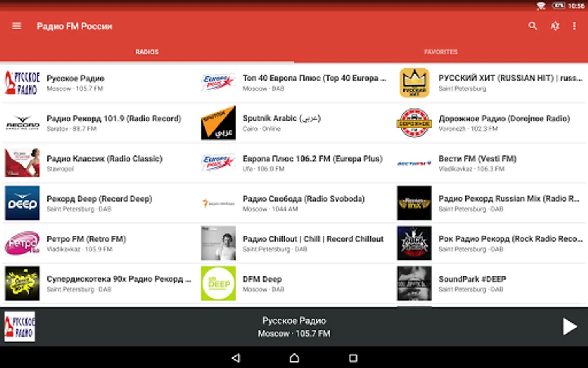The image size is (588, 368).
Task: Tap the SoundPark #DEEP thumbnail
Action: [414, 283]
